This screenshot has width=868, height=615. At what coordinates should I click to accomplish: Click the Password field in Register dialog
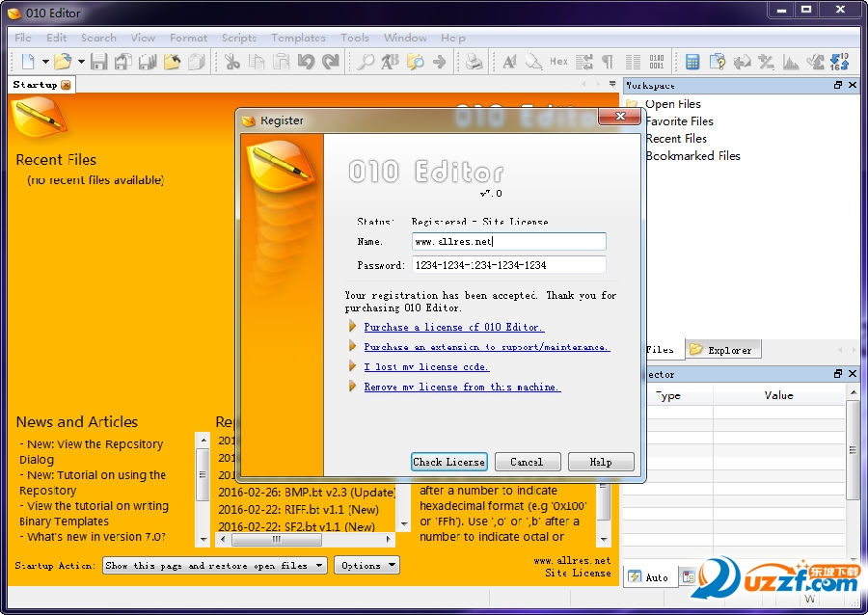(508, 265)
